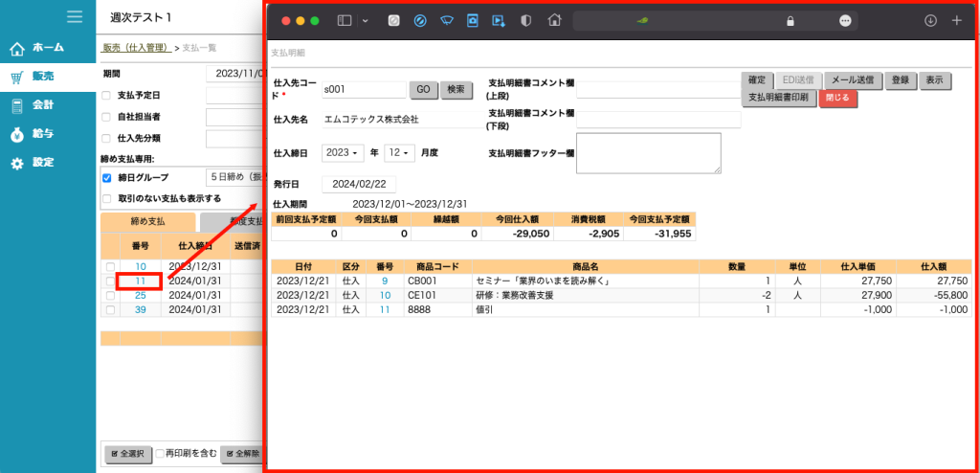Click the 確定 confirm button
980x473 pixels.
[757, 80]
